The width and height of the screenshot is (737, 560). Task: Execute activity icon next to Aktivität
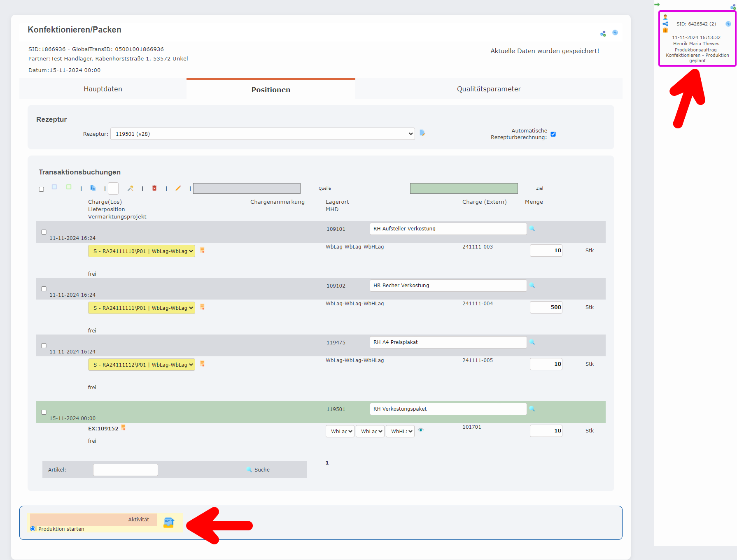(169, 522)
